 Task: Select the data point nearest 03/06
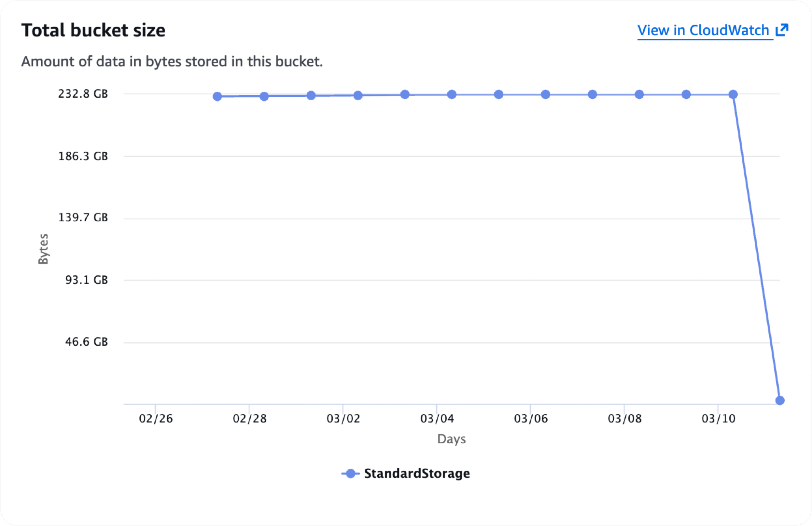pos(545,94)
